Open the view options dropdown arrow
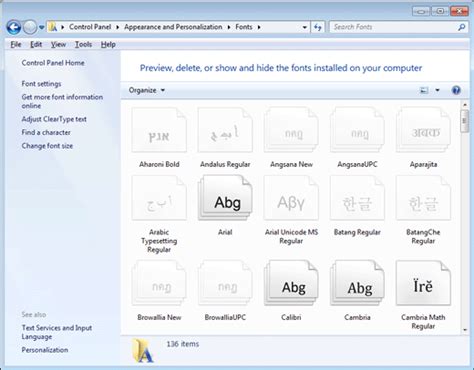The height and width of the screenshot is (370, 474). [x=437, y=90]
